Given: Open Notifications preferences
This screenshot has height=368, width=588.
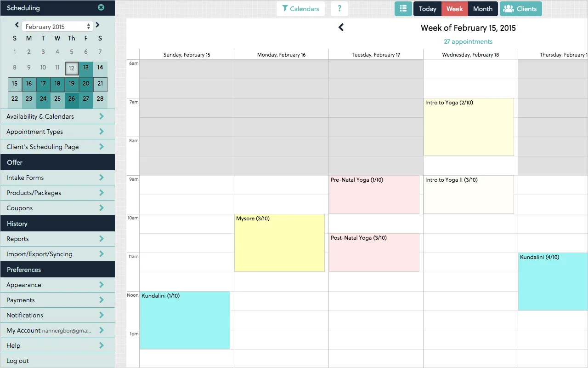Looking at the screenshot, I should pyautogui.click(x=57, y=315).
